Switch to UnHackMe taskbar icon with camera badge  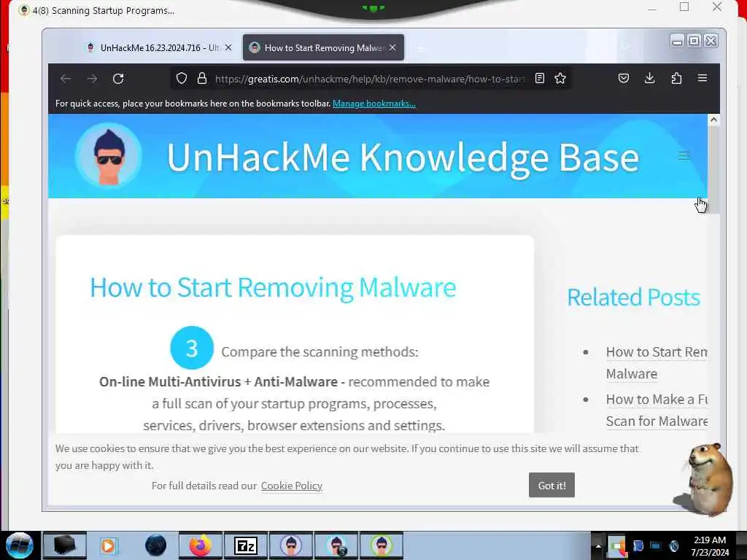[336, 545]
